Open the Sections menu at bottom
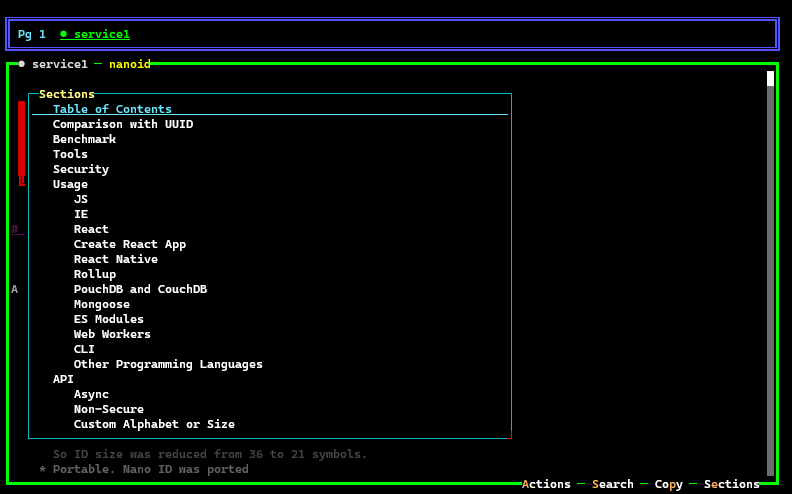 click(x=732, y=484)
